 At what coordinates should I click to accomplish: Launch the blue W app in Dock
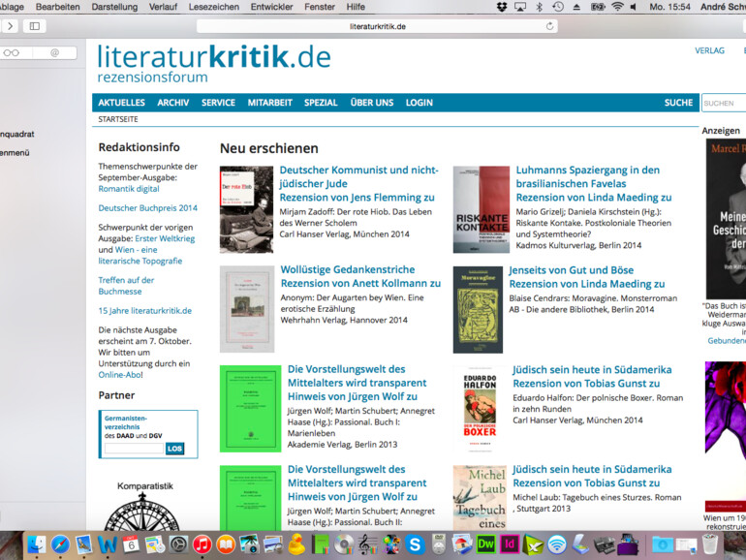point(108,544)
